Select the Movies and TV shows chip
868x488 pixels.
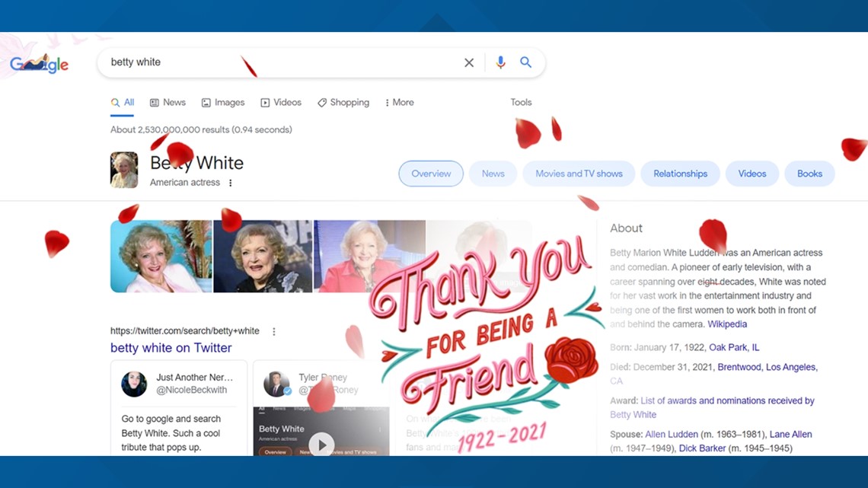pos(579,174)
